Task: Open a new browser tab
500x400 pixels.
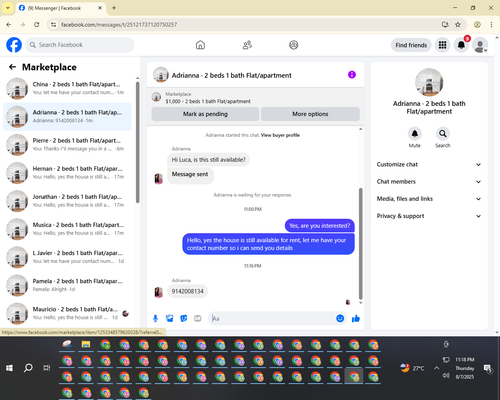Action: click(x=114, y=8)
